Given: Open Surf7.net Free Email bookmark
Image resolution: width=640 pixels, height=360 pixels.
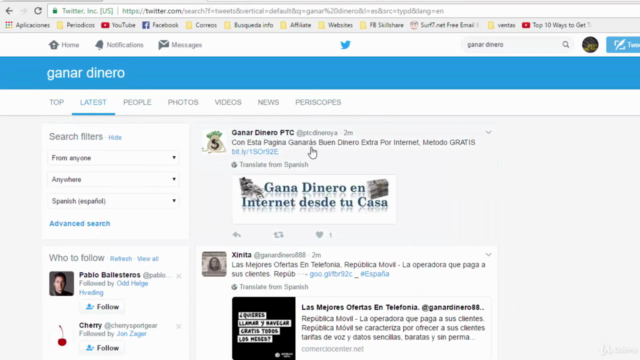Looking at the screenshot, I should 444,25.
